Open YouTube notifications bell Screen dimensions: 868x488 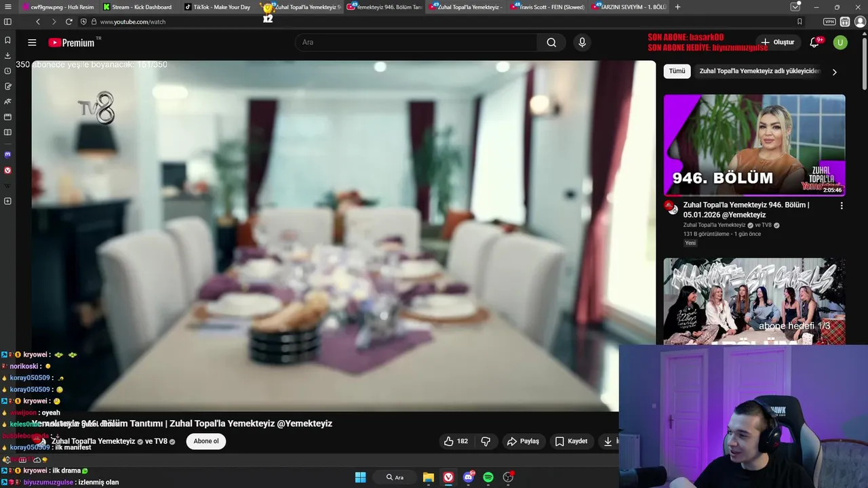pyautogui.click(x=814, y=42)
